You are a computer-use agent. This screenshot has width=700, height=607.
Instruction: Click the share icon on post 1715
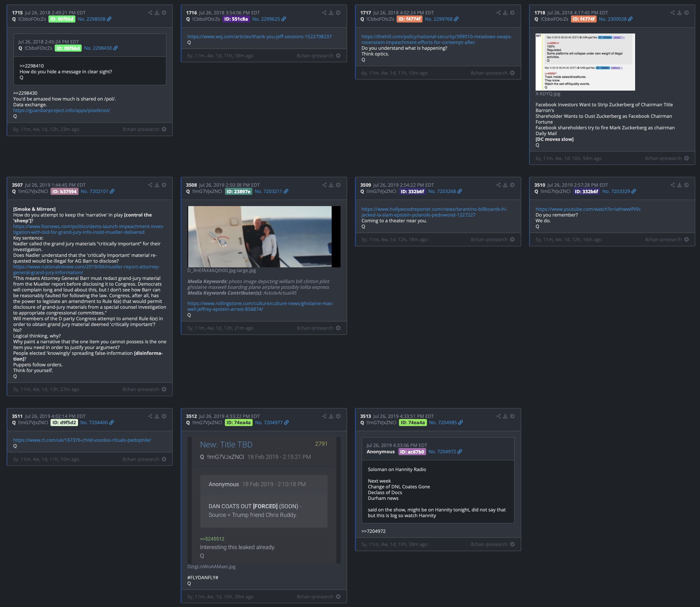[x=150, y=13]
